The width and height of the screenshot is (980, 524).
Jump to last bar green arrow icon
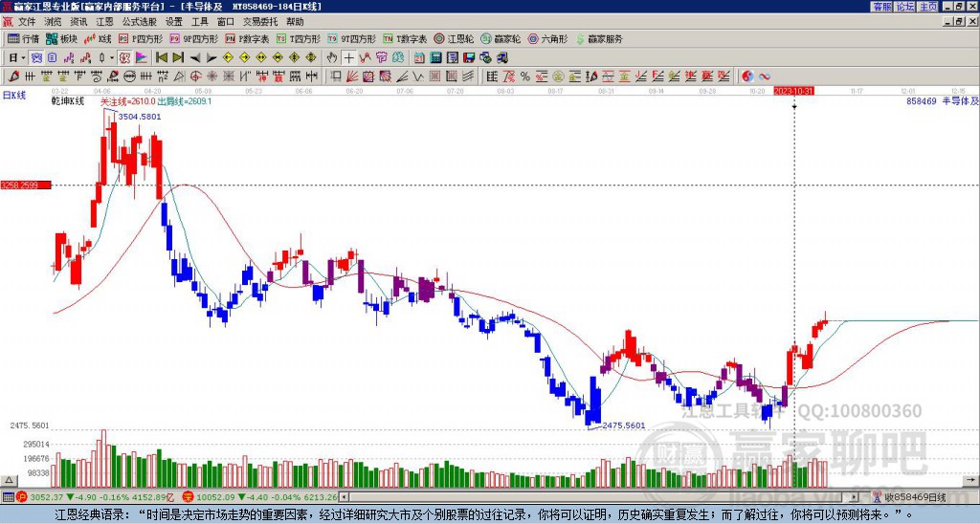[x=178, y=58]
